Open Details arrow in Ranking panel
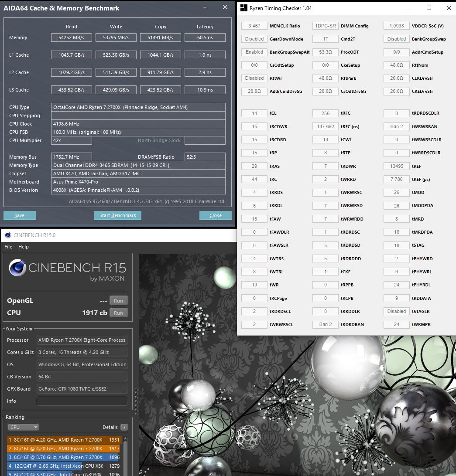Viewport: 456px width, 476px height. tap(124, 427)
